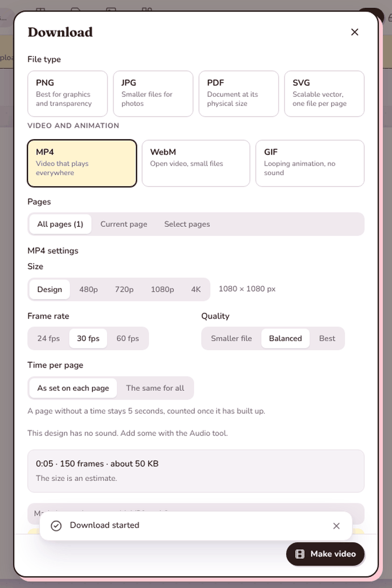Click the film icon on Make video

[x=300, y=554]
